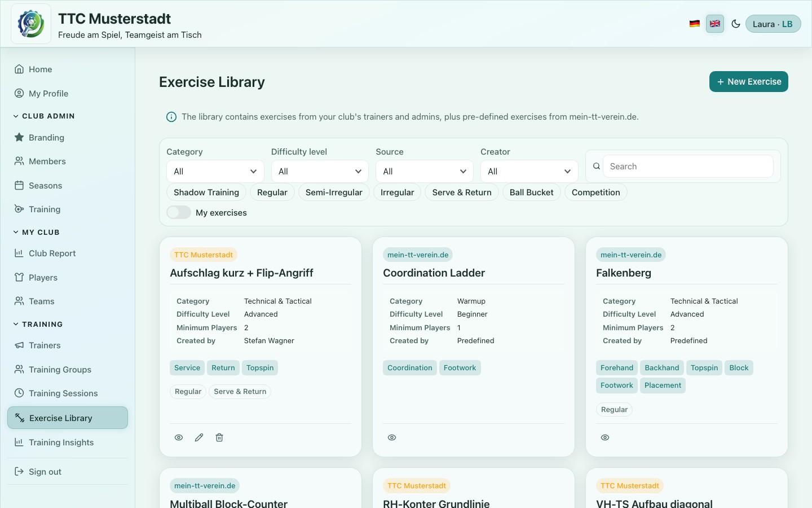The height and width of the screenshot is (508, 812).
Task: Click into the Search input field
Action: point(688,166)
